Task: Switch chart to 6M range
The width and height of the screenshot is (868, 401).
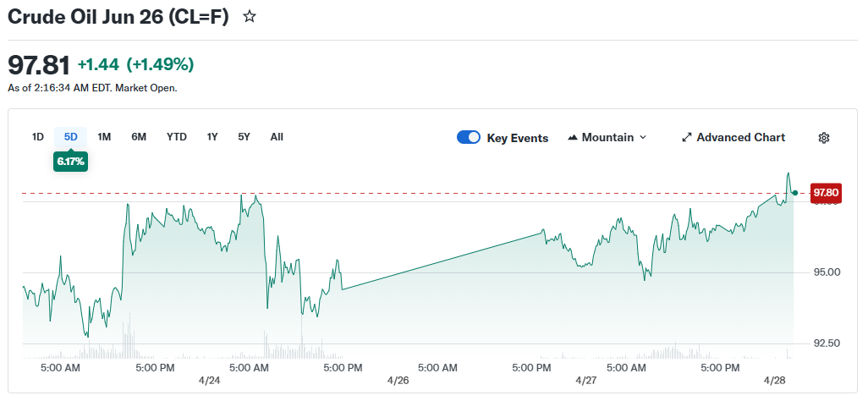Action: [139, 137]
